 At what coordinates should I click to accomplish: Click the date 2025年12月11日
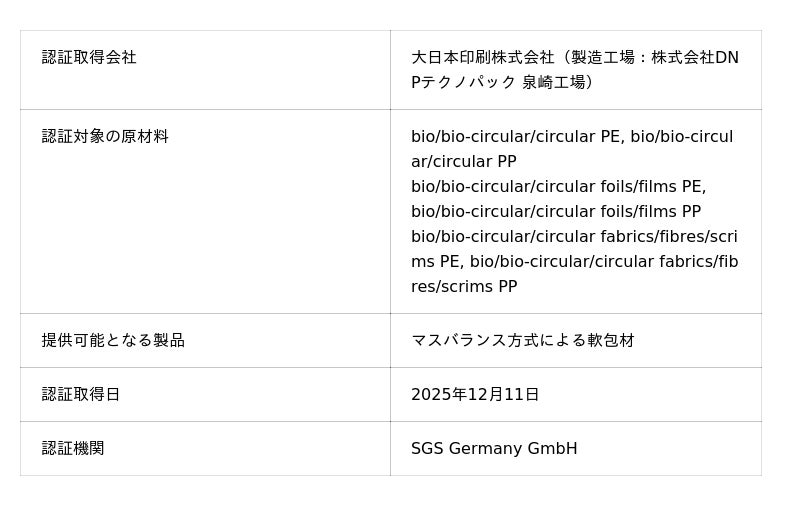(x=475, y=395)
